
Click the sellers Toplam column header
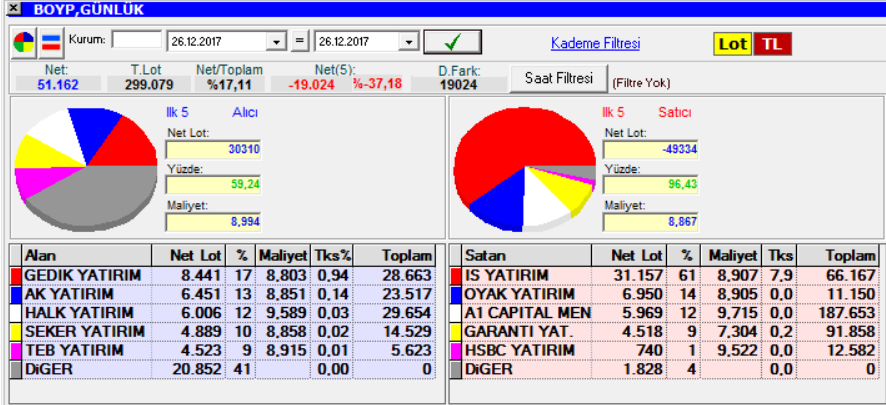(x=838, y=256)
